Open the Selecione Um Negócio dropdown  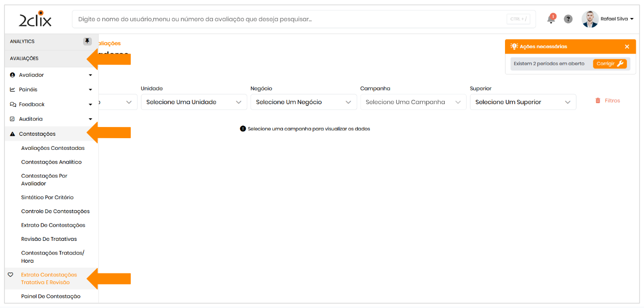pos(303,102)
